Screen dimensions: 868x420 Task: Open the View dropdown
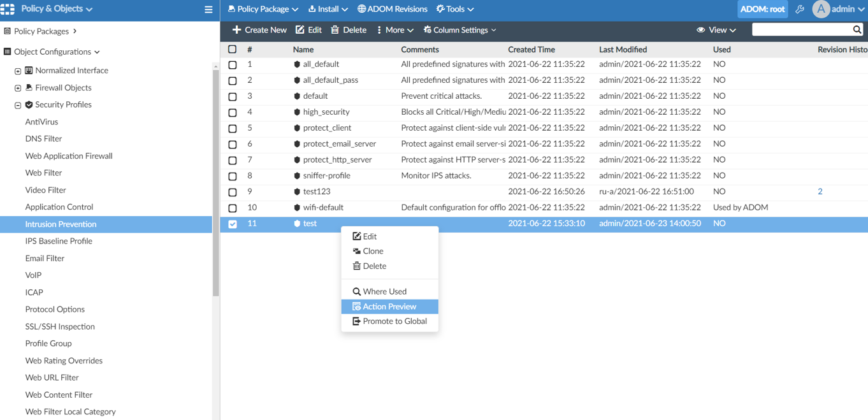tap(716, 30)
